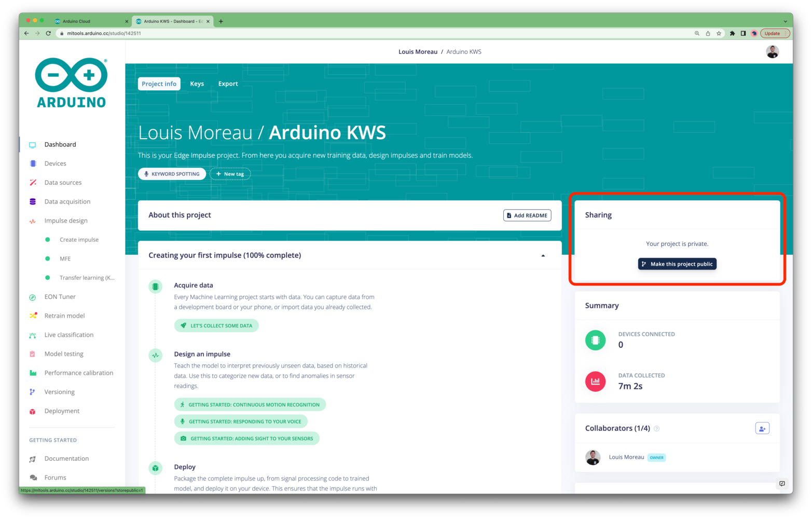Viewport: 812px width, 519px height.
Task: Click the browser back arrow
Action: [x=26, y=33]
